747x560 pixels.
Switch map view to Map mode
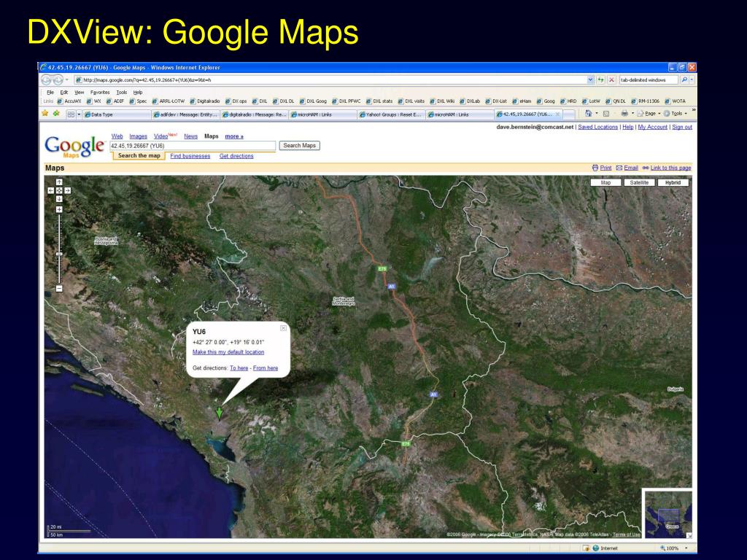point(606,182)
